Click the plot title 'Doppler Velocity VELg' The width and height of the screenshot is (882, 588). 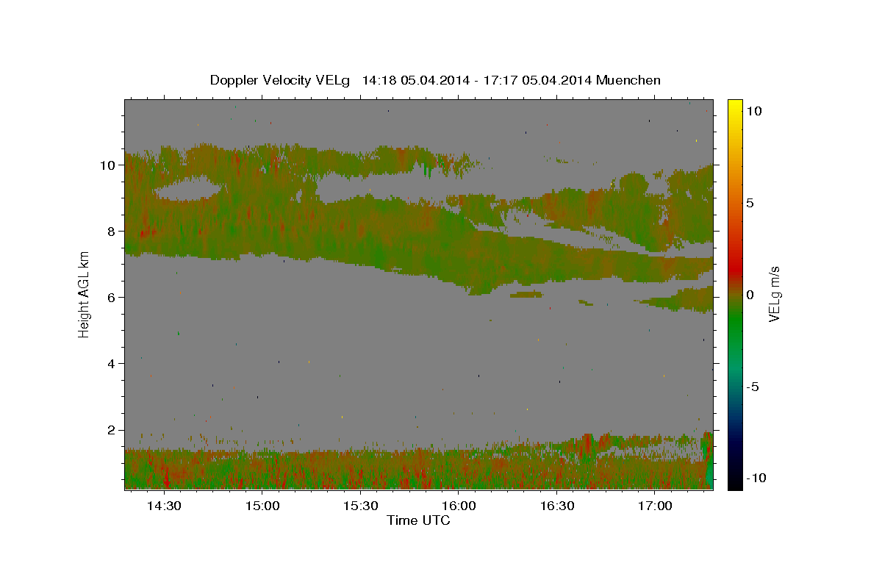pyautogui.click(x=281, y=80)
